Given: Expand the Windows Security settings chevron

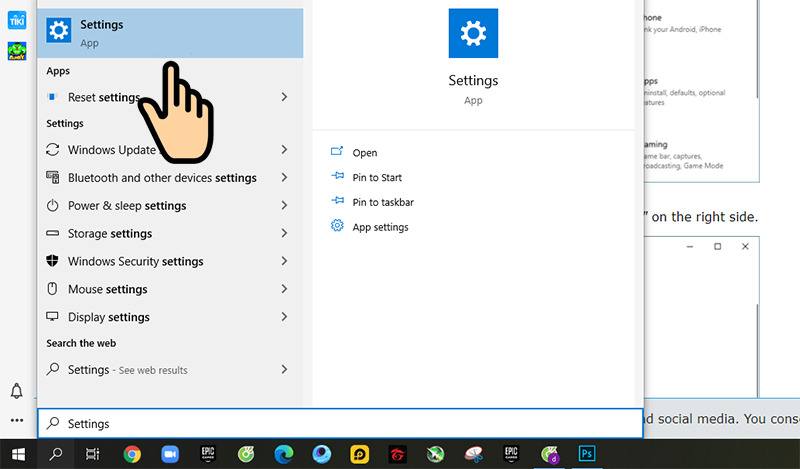Looking at the screenshot, I should (x=284, y=261).
